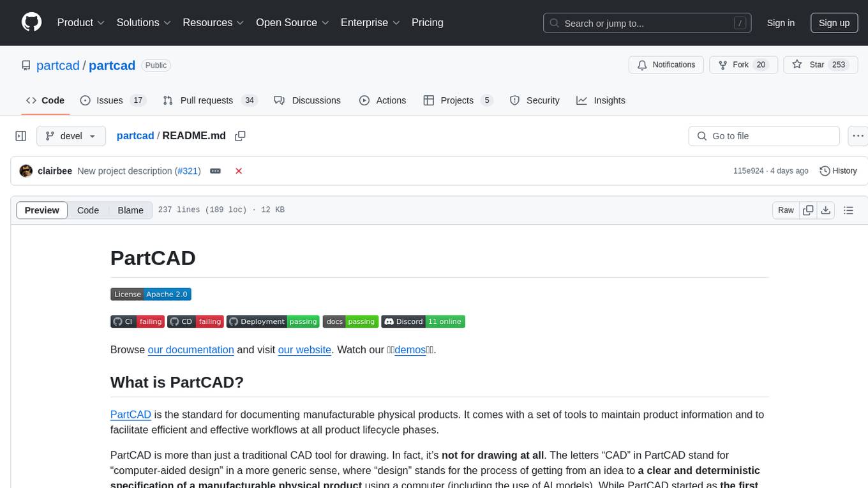This screenshot has width=868, height=488.
Task: Click the Notifications bell button
Action: 666,65
